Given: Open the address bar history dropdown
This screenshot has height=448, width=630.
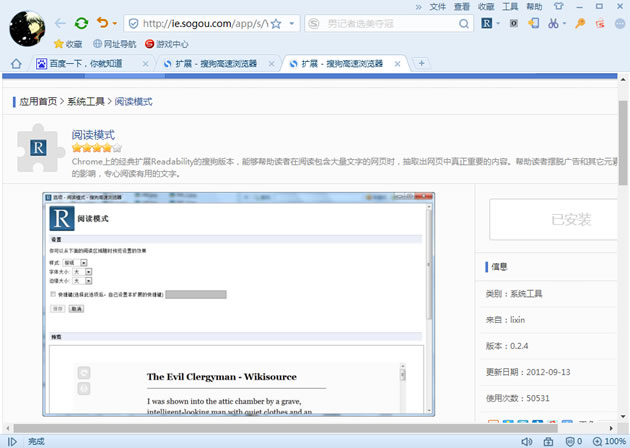Looking at the screenshot, I should pyautogui.click(x=292, y=24).
